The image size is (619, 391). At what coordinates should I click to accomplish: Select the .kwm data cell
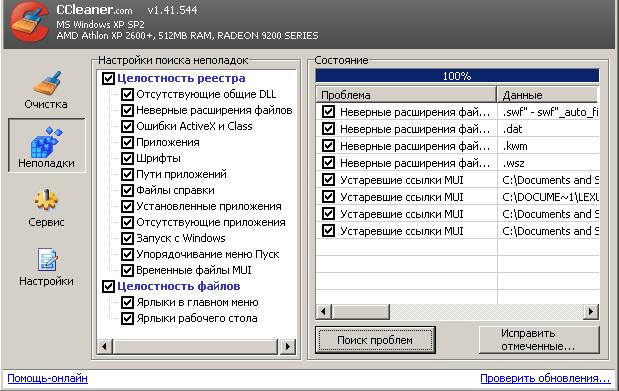coord(548,146)
